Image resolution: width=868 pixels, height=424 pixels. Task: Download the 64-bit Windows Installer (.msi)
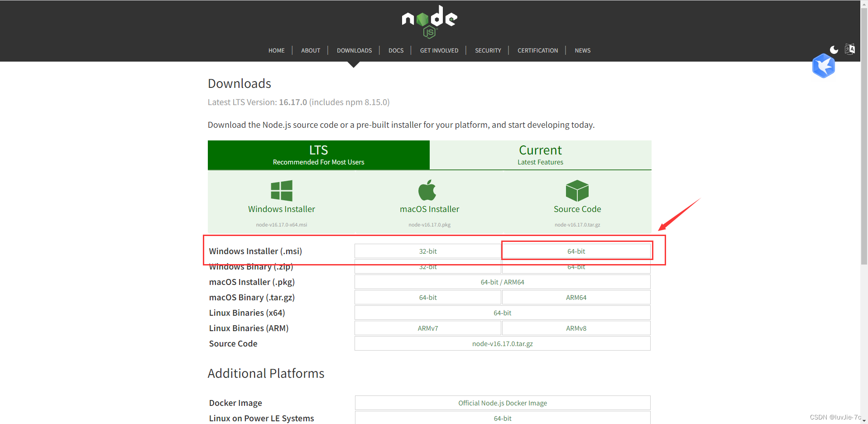click(576, 251)
